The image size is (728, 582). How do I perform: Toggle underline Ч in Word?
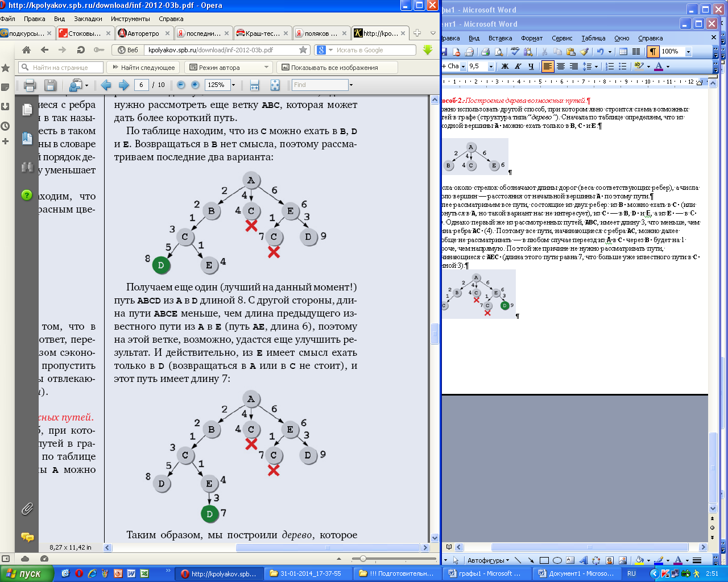tap(531, 66)
